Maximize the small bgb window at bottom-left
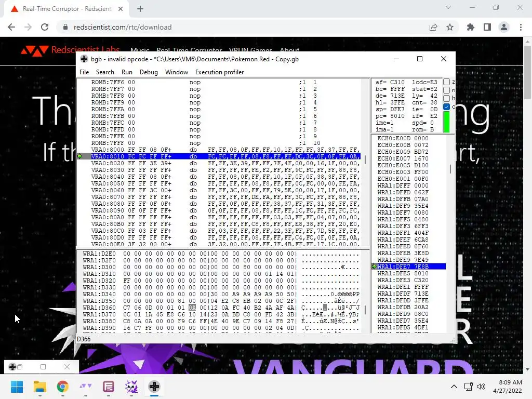The image size is (532, 399). pos(43,367)
